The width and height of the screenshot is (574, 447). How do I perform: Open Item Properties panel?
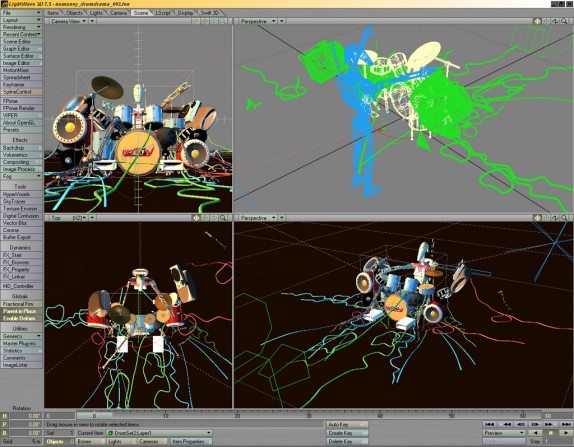click(188, 442)
